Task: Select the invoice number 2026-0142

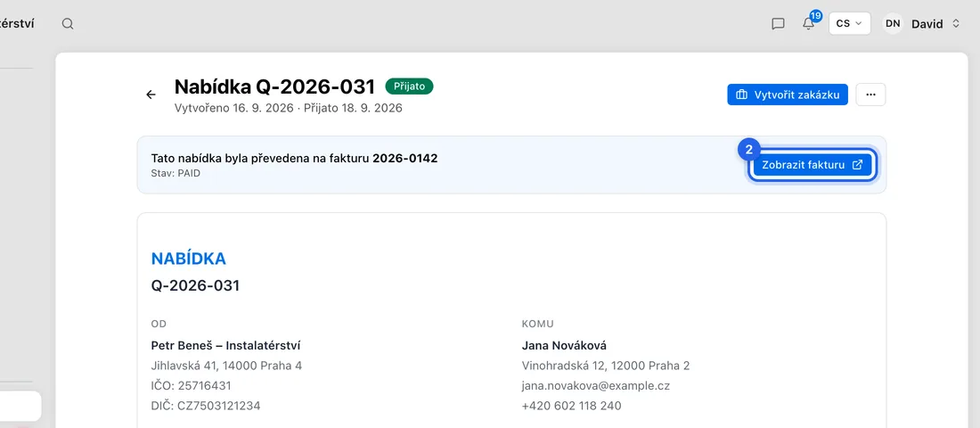Action: coord(405,159)
